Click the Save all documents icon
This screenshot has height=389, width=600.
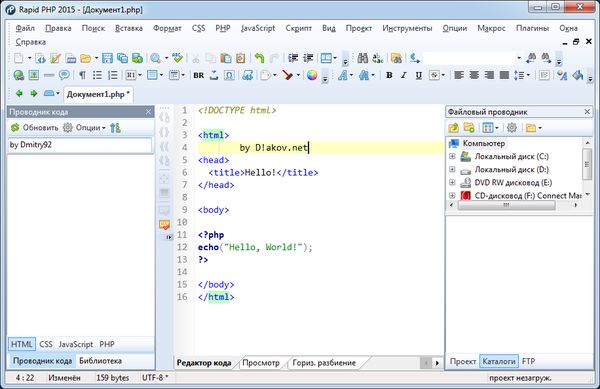122,58
